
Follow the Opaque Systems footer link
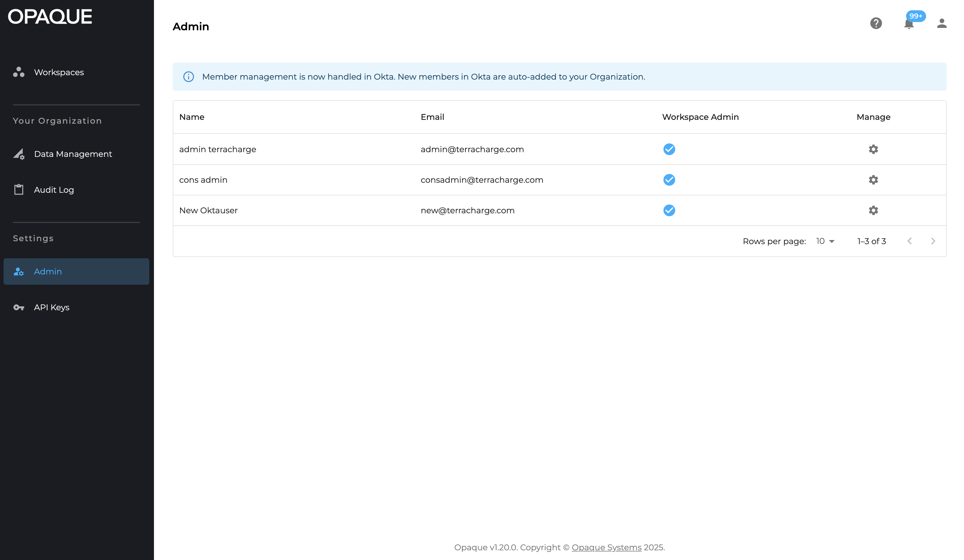point(606,547)
